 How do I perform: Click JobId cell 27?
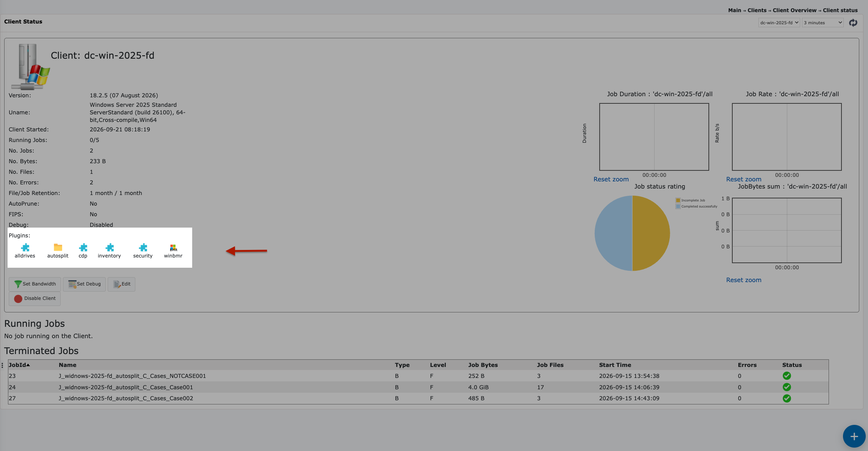[x=12, y=398]
